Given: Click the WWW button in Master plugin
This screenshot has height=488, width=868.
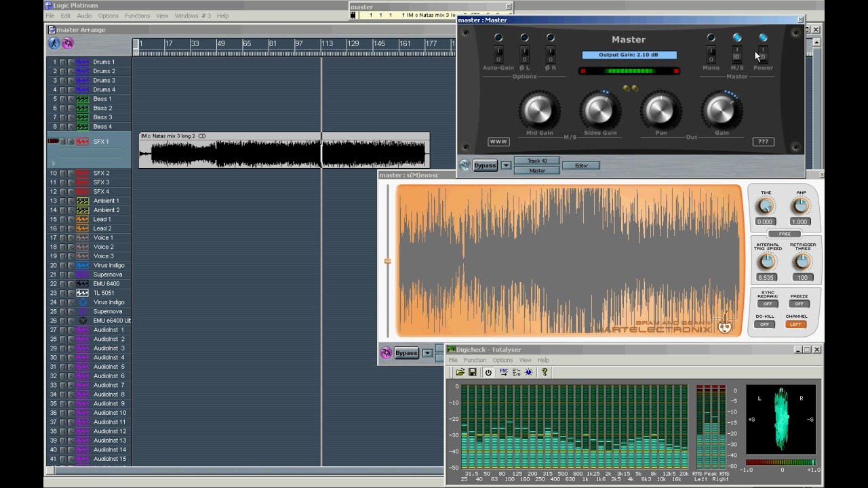Looking at the screenshot, I should point(498,142).
